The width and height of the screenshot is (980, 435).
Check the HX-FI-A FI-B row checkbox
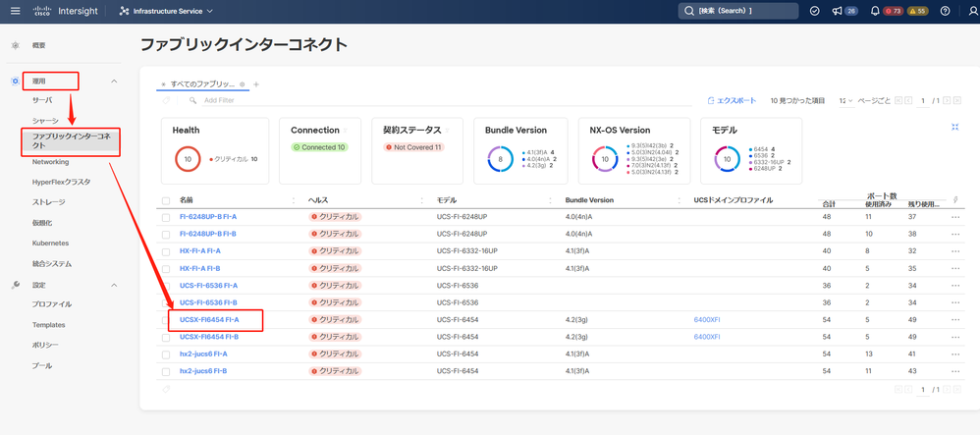[166, 269]
